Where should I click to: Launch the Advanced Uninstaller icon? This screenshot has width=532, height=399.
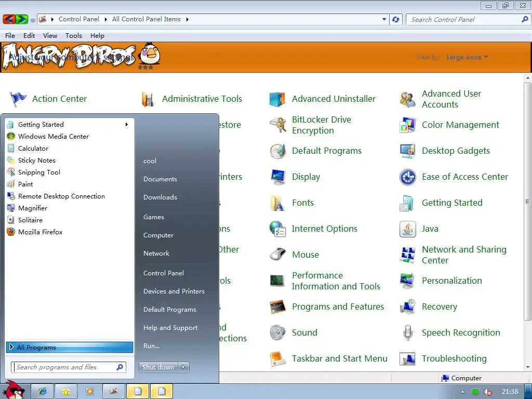pos(277,99)
